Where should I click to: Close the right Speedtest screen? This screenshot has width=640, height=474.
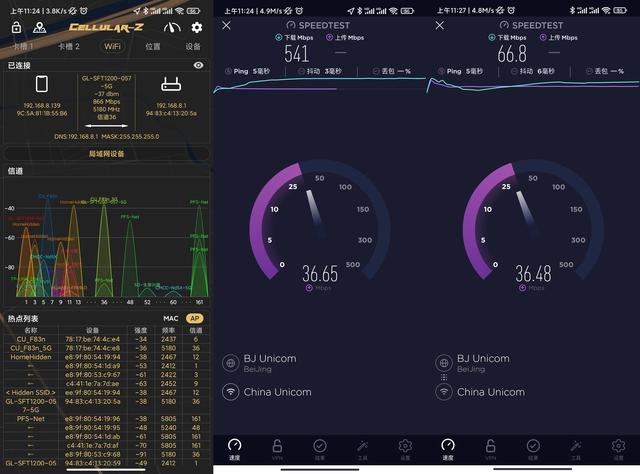440,25
